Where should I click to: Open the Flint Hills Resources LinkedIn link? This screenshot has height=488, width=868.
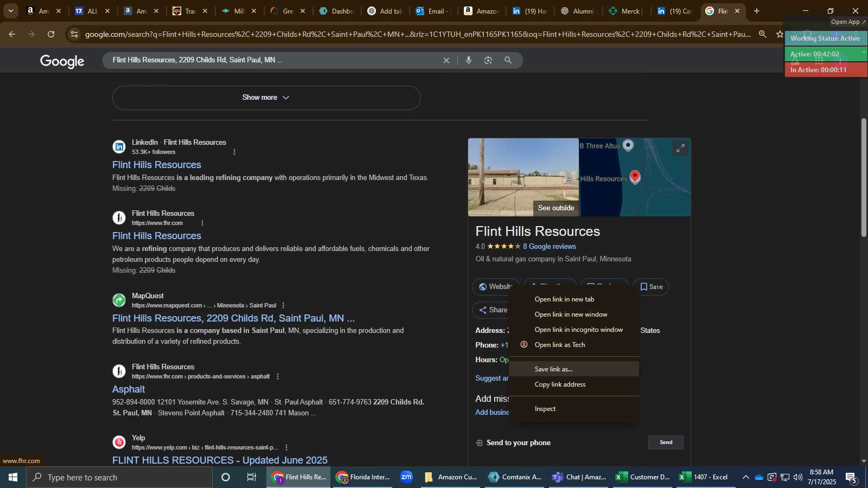(x=157, y=165)
